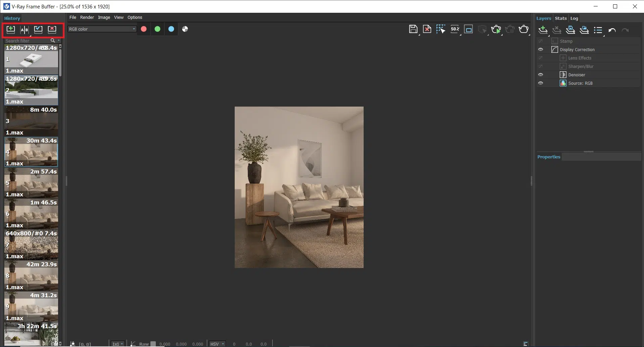Image resolution: width=644 pixels, height=347 pixels.
Task: Switch to the Stats tab
Action: 560,18
